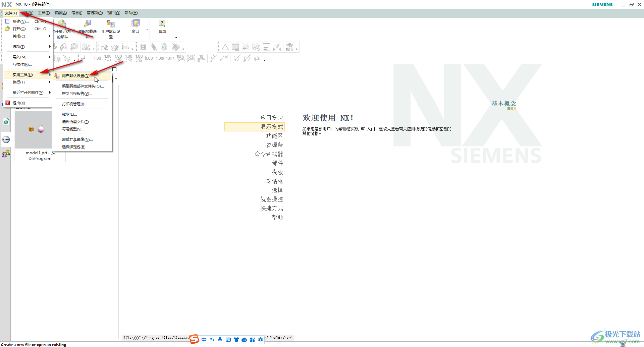Select 选择绑定包(B)... in the submenu
This screenshot has width=644, height=347.
click(83, 147)
